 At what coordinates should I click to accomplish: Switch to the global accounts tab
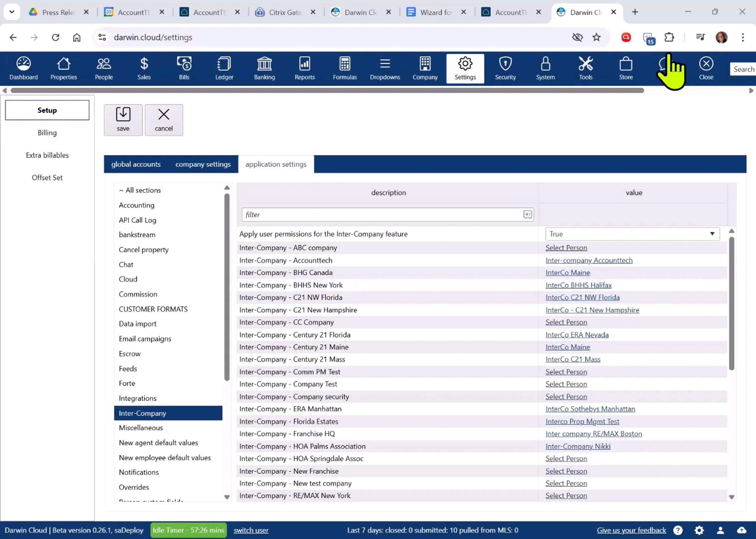pos(136,164)
